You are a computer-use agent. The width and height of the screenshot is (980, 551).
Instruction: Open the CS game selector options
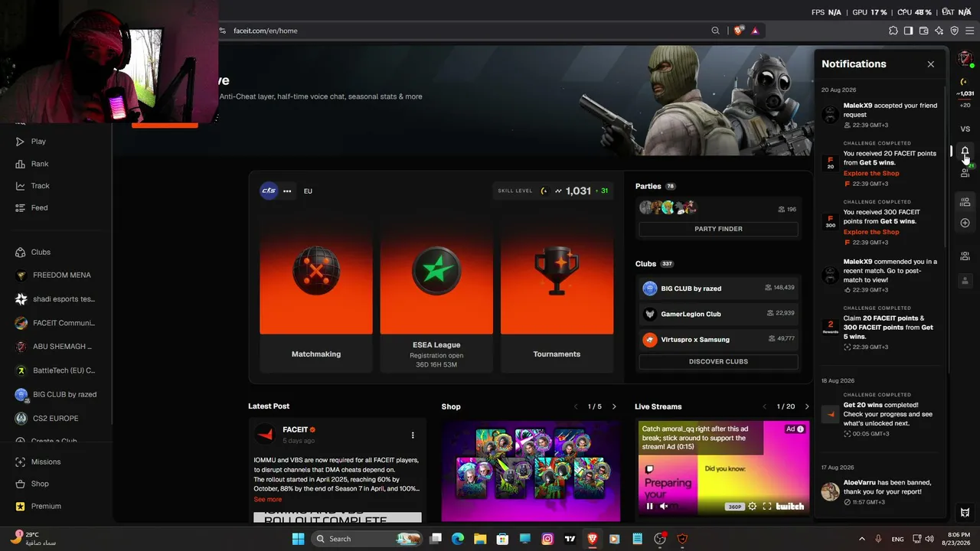[x=287, y=191]
